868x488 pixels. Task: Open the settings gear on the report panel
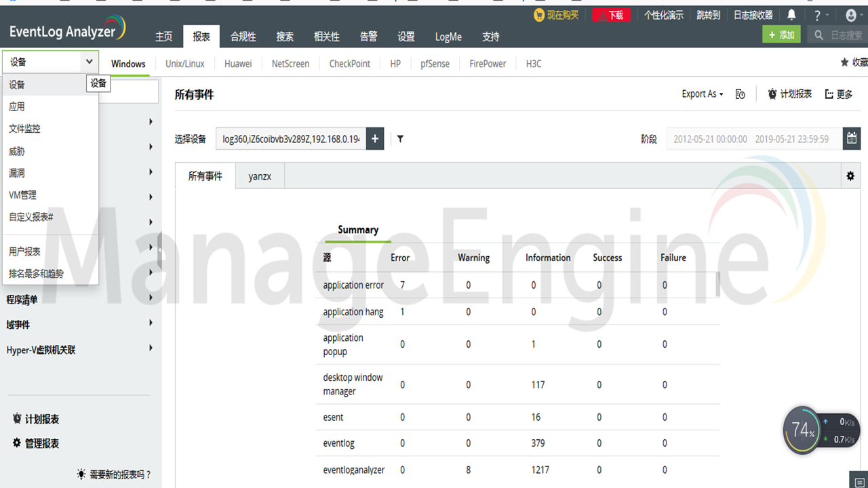coord(850,176)
